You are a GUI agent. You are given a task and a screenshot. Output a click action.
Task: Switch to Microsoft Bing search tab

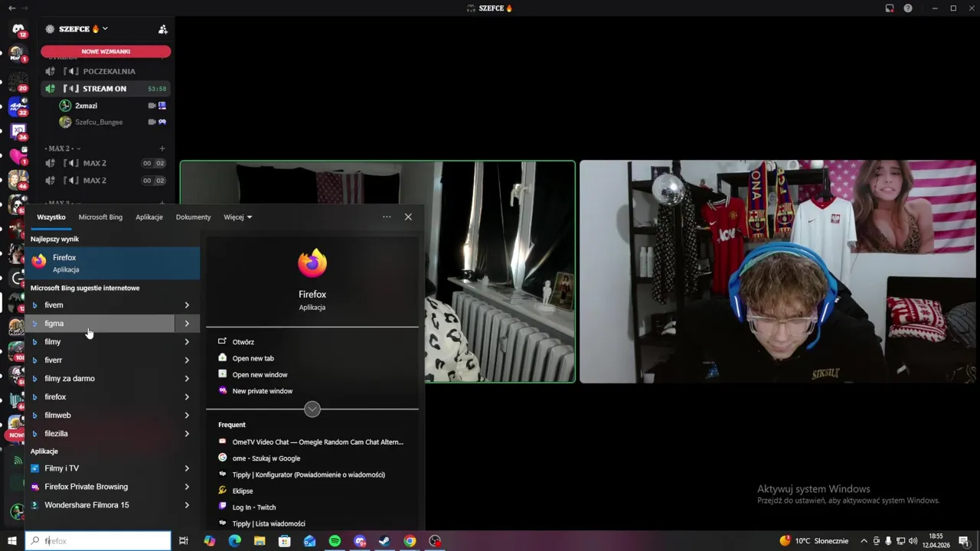pyautogui.click(x=100, y=217)
